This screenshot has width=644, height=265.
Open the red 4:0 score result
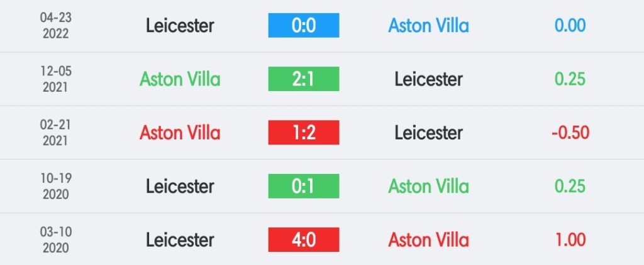[x=304, y=239]
